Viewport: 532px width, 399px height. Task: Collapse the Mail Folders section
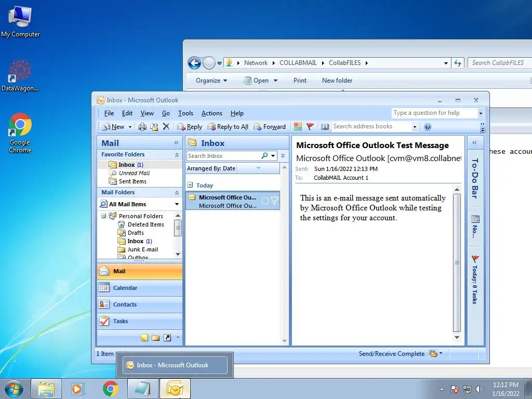click(177, 192)
